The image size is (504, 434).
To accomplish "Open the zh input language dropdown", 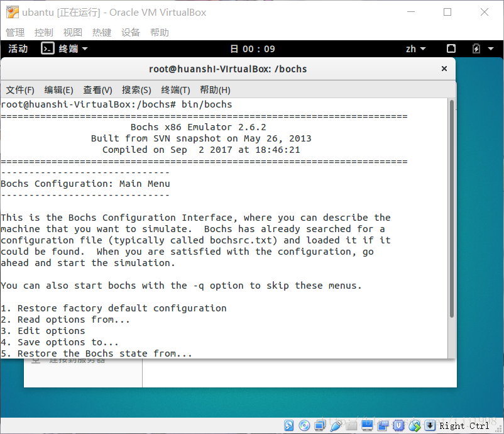I will point(415,48).
